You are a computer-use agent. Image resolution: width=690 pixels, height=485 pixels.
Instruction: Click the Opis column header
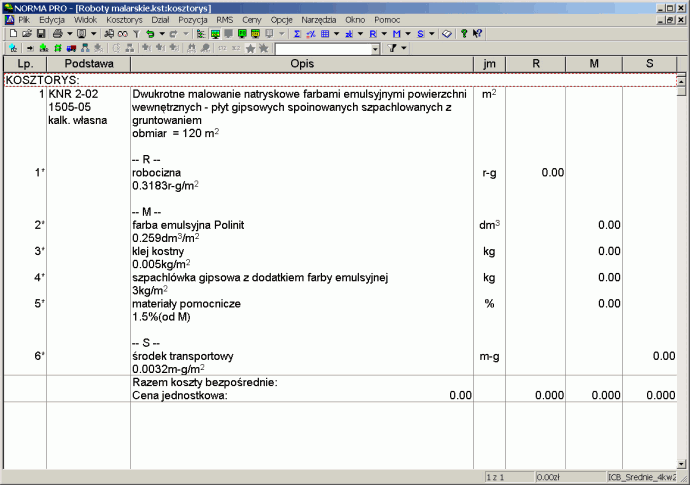(302, 64)
